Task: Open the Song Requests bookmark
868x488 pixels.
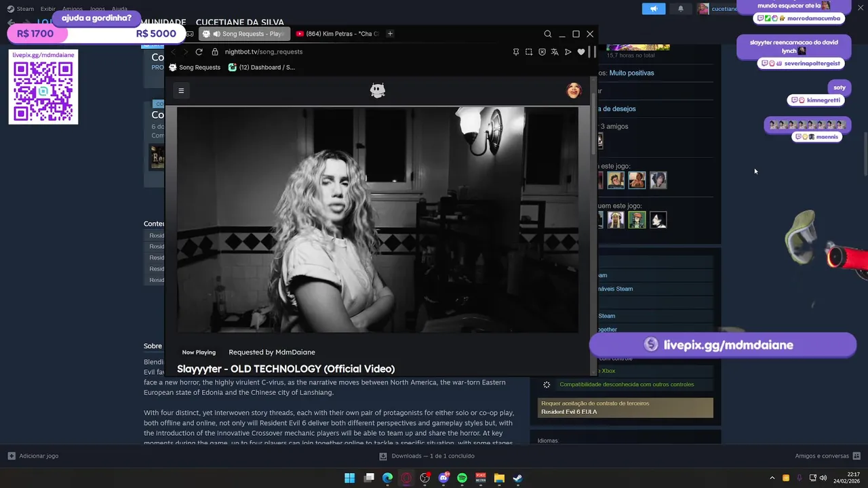Action: [x=195, y=67]
